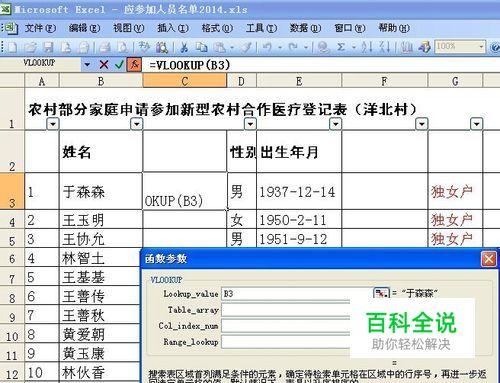This screenshot has width=500, height=383.
Task: Toggle the Drawing toolbar icon
Action: [425, 47]
